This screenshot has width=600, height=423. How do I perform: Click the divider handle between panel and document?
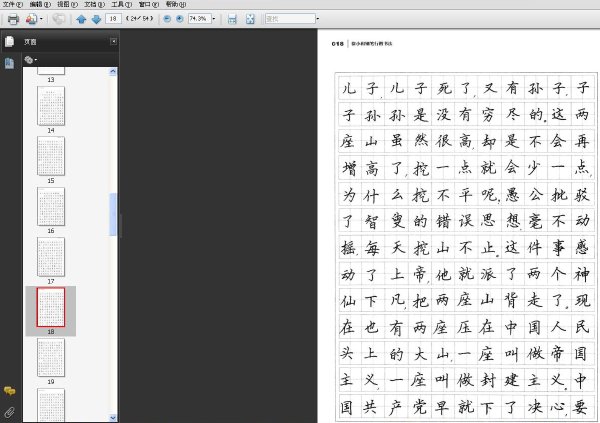pyautogui.click(x=121, y=226)
